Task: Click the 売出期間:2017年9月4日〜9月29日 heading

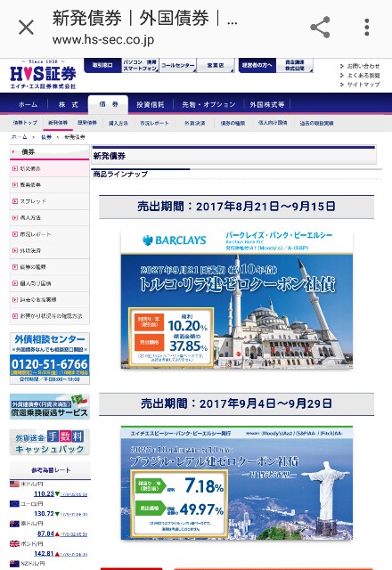Action: coord(236,403)
